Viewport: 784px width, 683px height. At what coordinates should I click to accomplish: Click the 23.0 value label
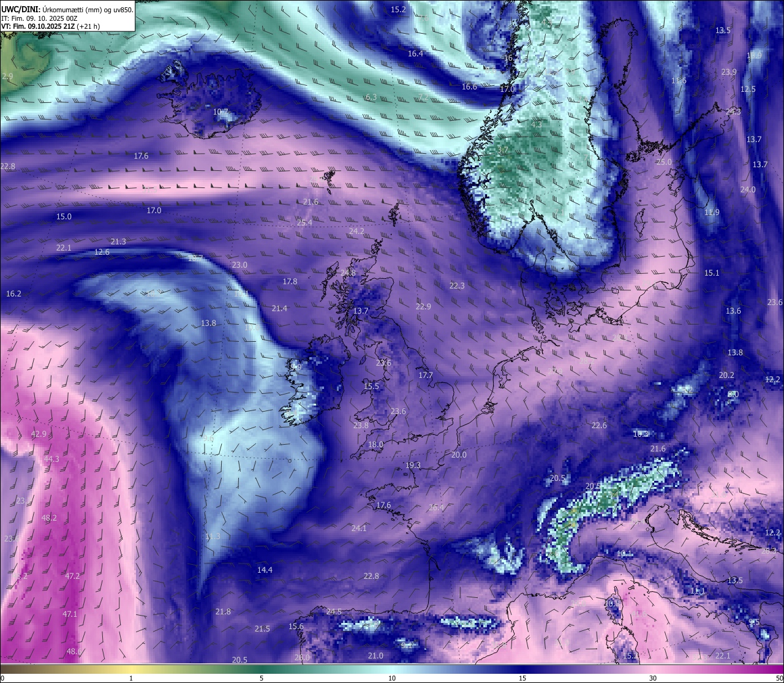pos(239,265)
